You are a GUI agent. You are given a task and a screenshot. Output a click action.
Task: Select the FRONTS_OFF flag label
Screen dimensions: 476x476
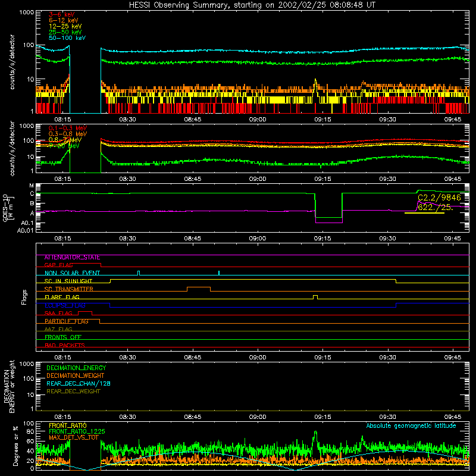[63, 337]
